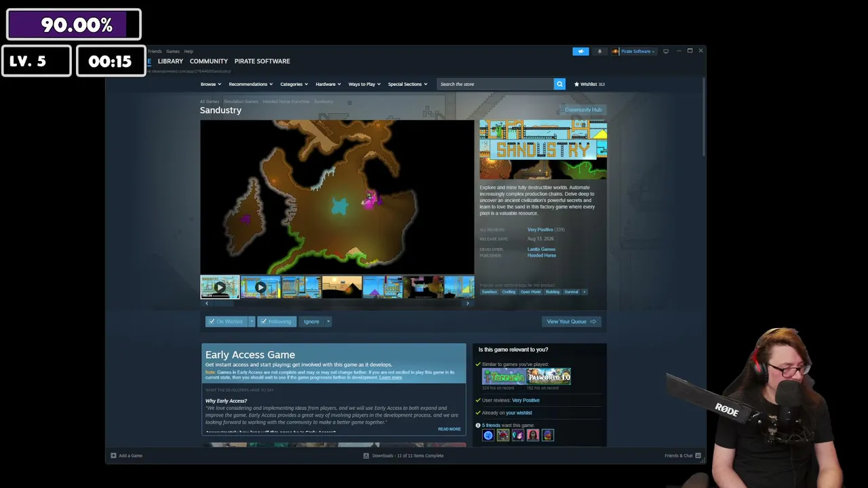Click the plus button to add tags

pos(585,292)
